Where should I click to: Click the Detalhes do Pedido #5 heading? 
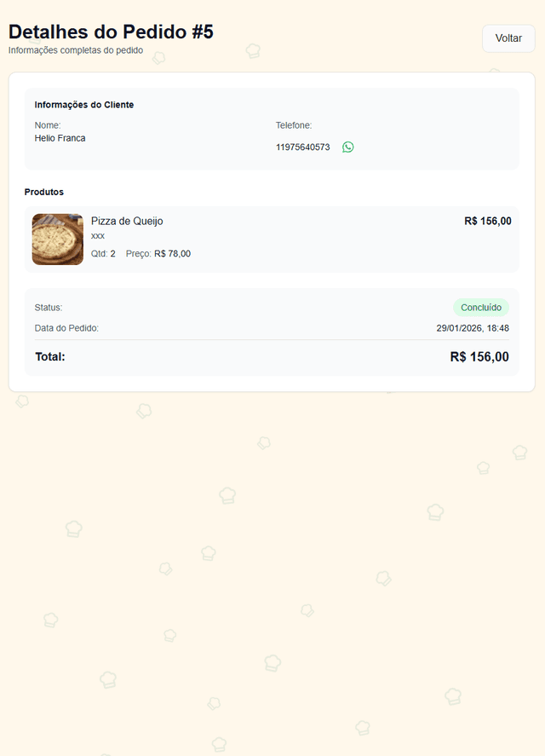coord(111,32)
